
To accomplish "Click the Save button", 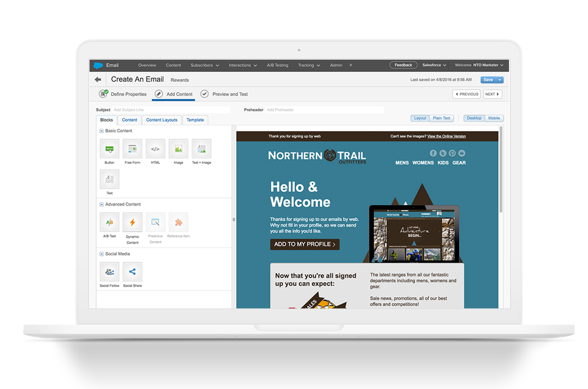I will point(488,80).
